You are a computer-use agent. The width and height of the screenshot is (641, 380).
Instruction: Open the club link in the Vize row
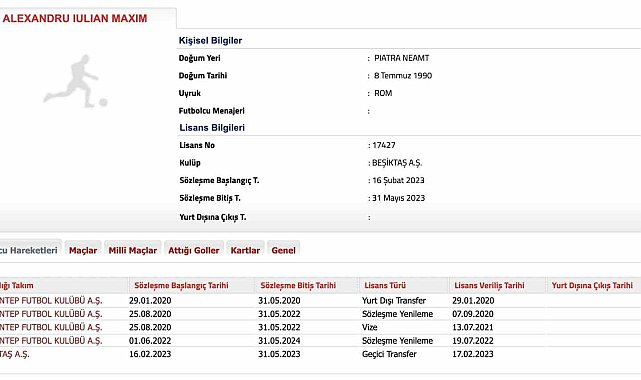(x=51, y=327)
